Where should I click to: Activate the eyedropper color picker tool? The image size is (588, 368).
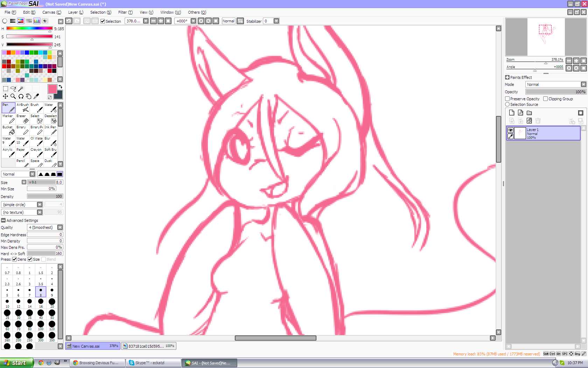click(36, 96)
